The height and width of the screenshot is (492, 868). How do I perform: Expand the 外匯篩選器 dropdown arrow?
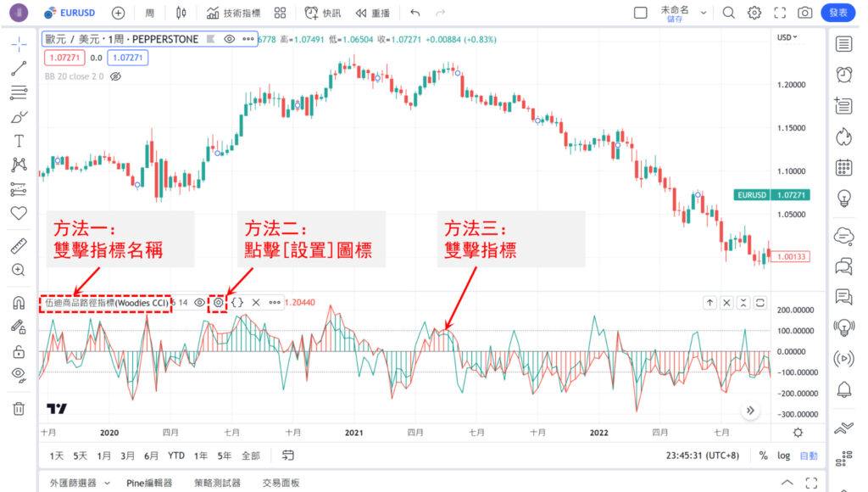pos(107,483)
